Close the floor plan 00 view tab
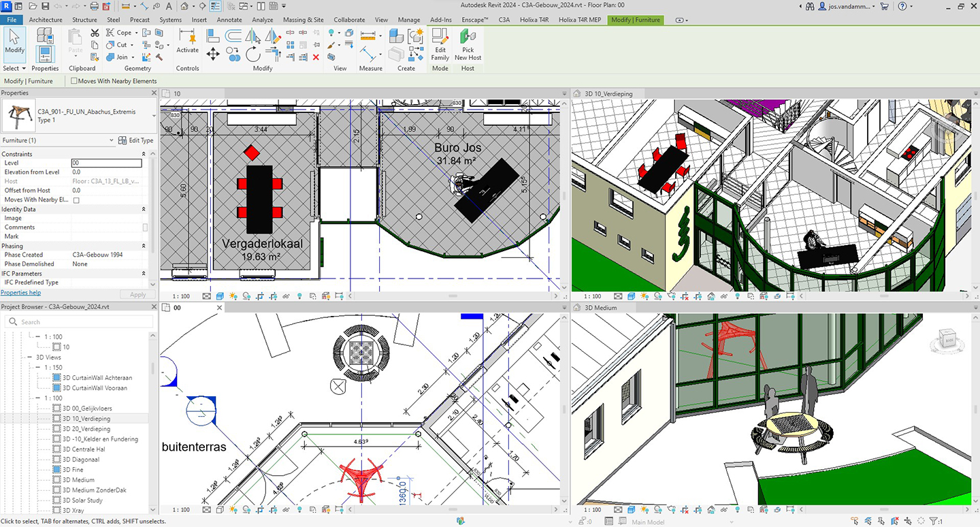 pos(220,308)
